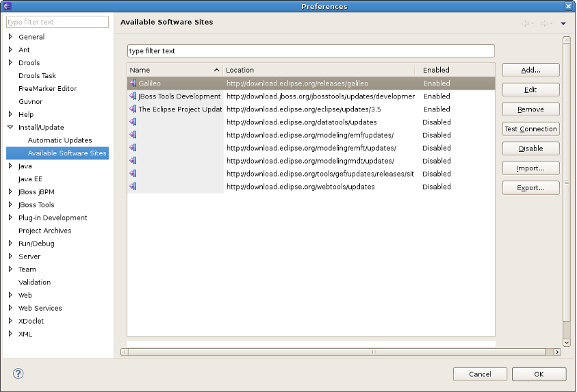577x392 pixels.
Task: Expand the Run/Debug tree node
Action: 10,243
